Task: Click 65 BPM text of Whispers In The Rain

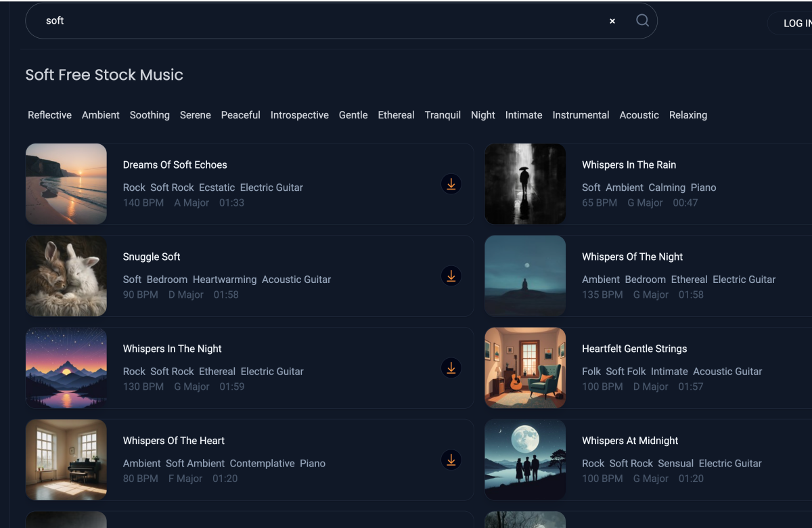Action: point(600,202)
